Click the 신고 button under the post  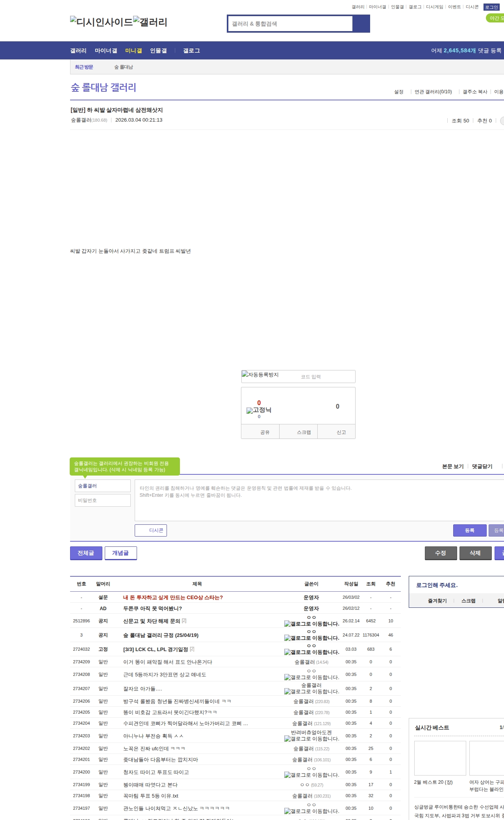tap(337, 432)
